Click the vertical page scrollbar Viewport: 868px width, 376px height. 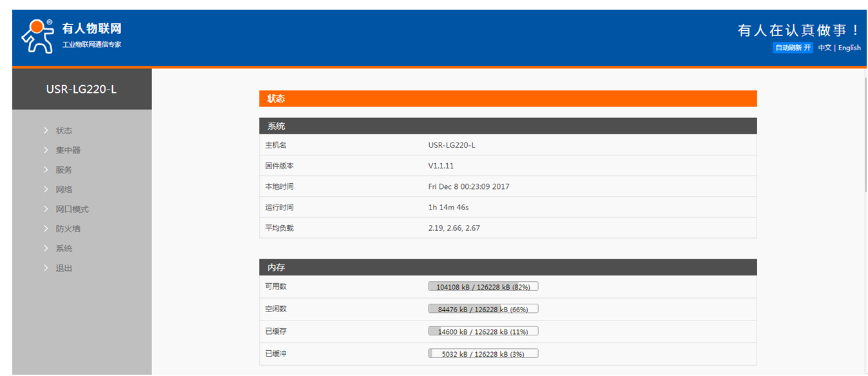coord(865,135)
